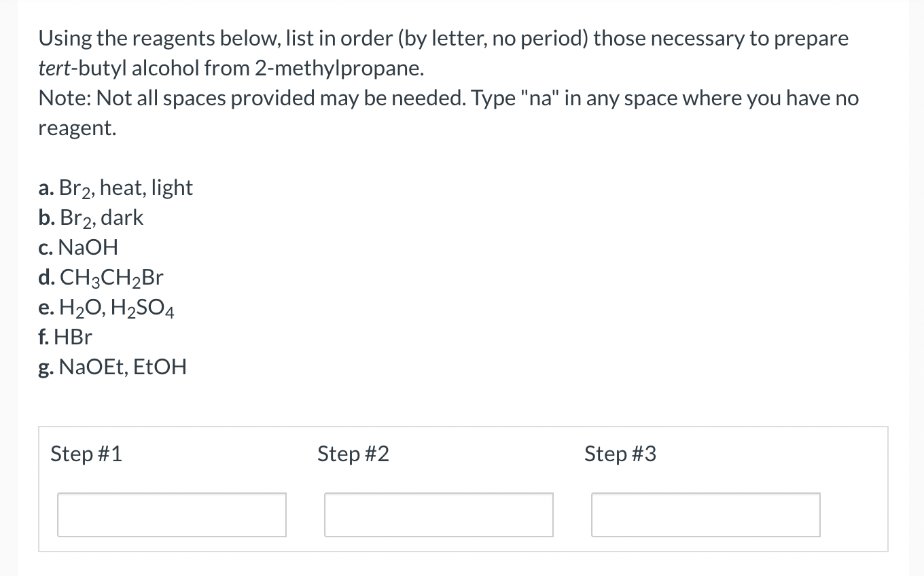Select the Step #3 label text
The width and height of the screenshot is (924, 576).
(x=620, y=454)
